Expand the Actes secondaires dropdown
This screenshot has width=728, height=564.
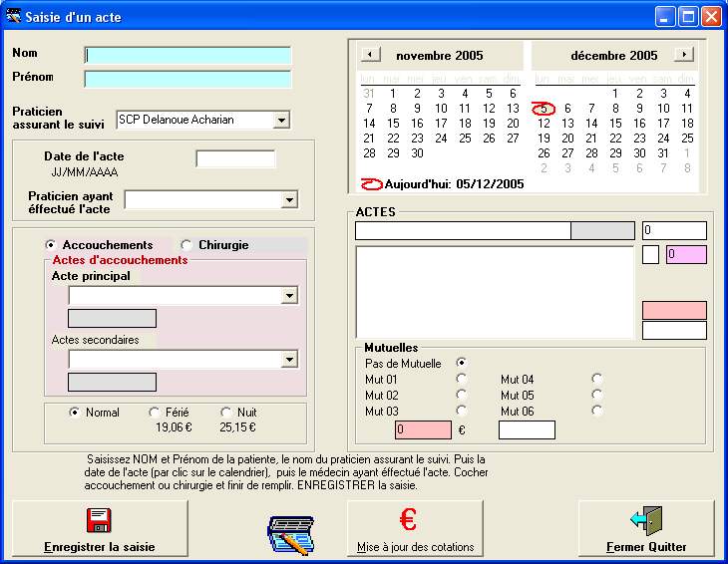tap(289, 359)
